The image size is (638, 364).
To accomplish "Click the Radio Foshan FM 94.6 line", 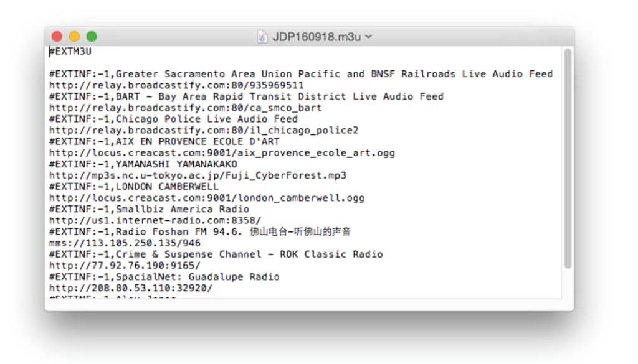I will [x=199, y=232].
